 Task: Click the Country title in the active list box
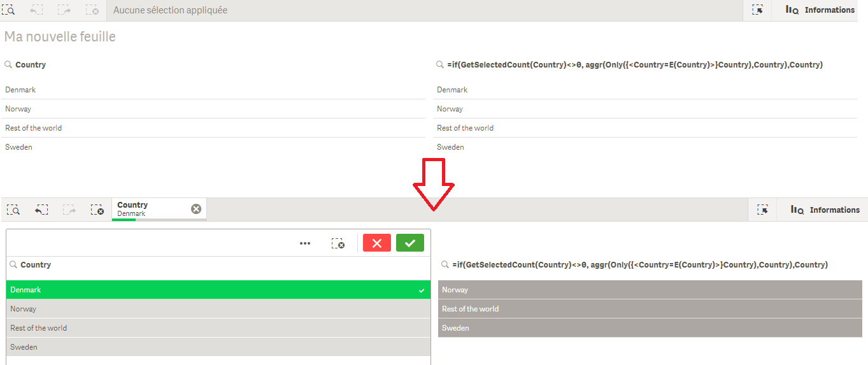(36, 264)
